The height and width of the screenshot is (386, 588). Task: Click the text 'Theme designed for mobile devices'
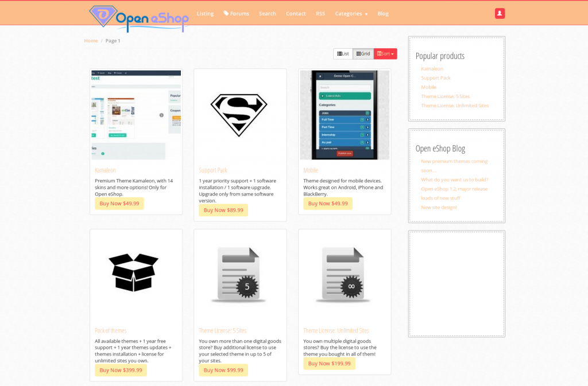pyautogui.click(x=343, y=188)
